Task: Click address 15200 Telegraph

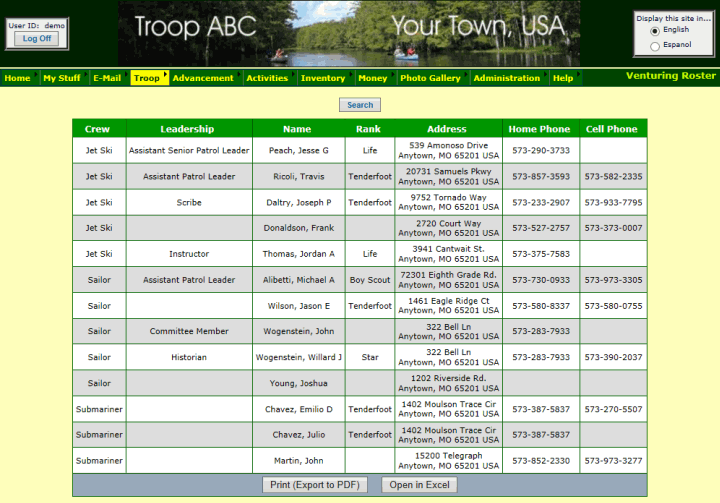Action: (x=449, y=456)
